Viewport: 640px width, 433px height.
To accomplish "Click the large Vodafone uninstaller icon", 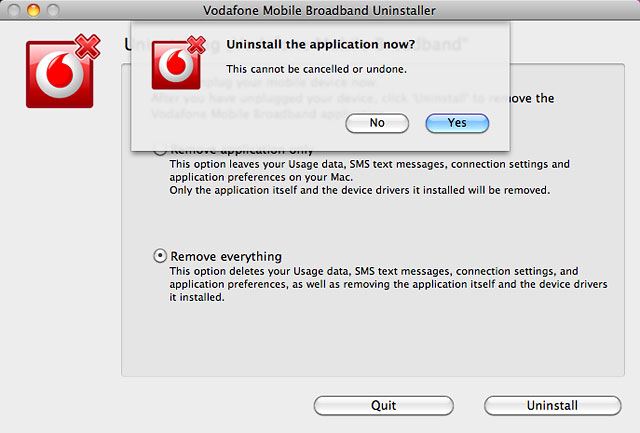I will pyautogui.click(x=58, y=74).
